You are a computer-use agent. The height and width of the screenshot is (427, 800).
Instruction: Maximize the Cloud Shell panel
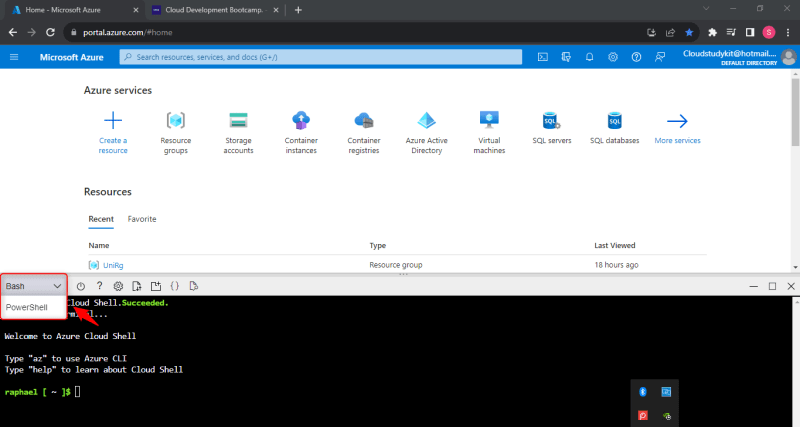tap(772, 286)
